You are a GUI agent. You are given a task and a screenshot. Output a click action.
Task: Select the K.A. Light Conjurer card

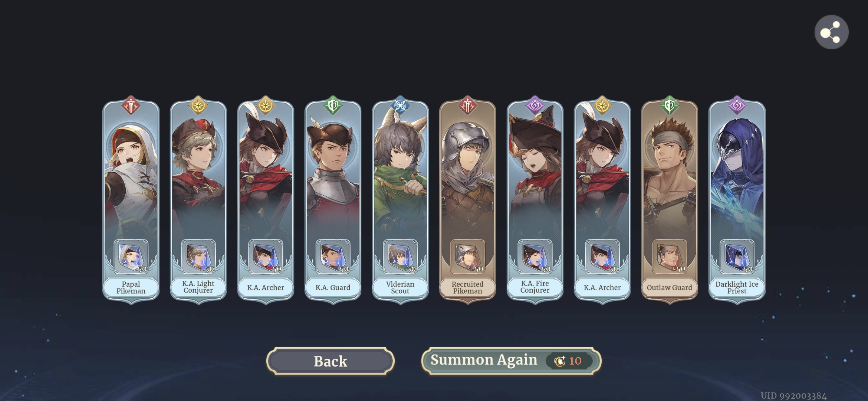pos(198,200)
